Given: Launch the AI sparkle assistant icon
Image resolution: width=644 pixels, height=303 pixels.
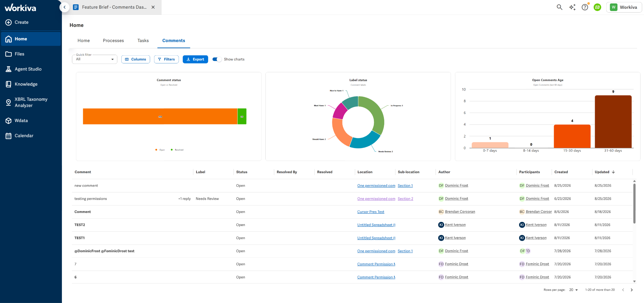Looking at the screenshot, I should pos(572,7).
